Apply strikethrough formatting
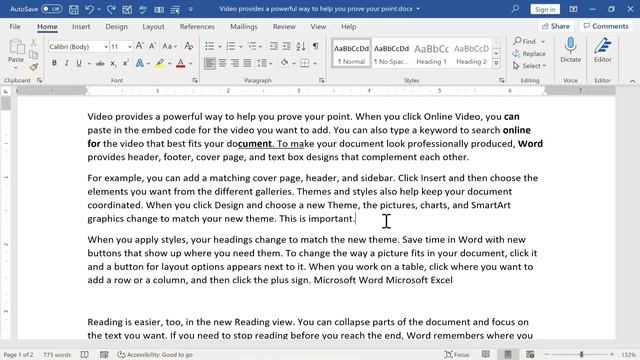 pos(100,63)
